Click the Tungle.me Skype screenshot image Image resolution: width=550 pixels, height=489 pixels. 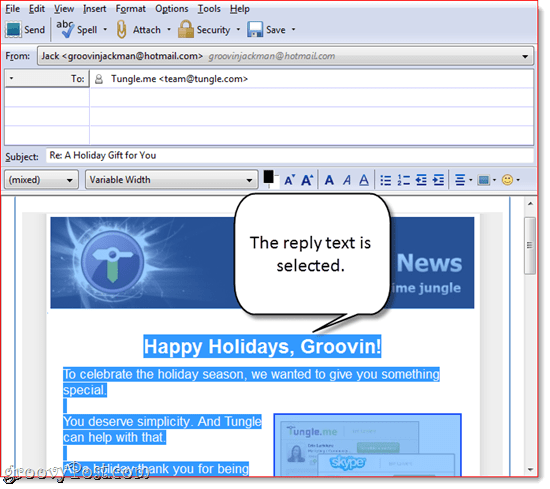click(368, 445)
